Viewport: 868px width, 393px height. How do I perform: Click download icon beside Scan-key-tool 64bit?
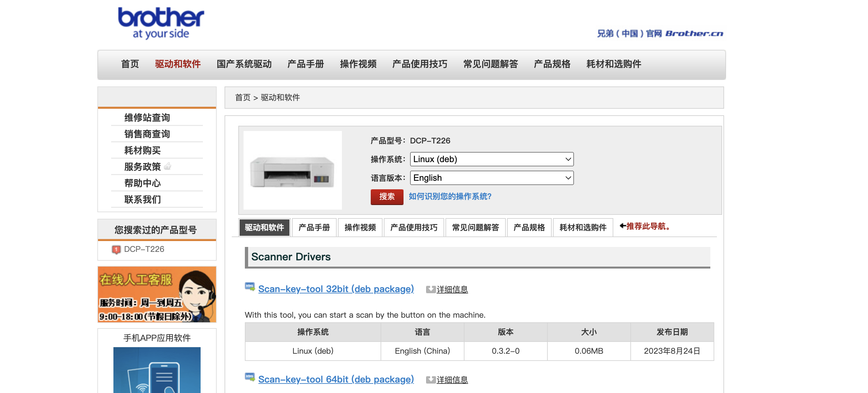pyautogui.click(x=250, y=378)
